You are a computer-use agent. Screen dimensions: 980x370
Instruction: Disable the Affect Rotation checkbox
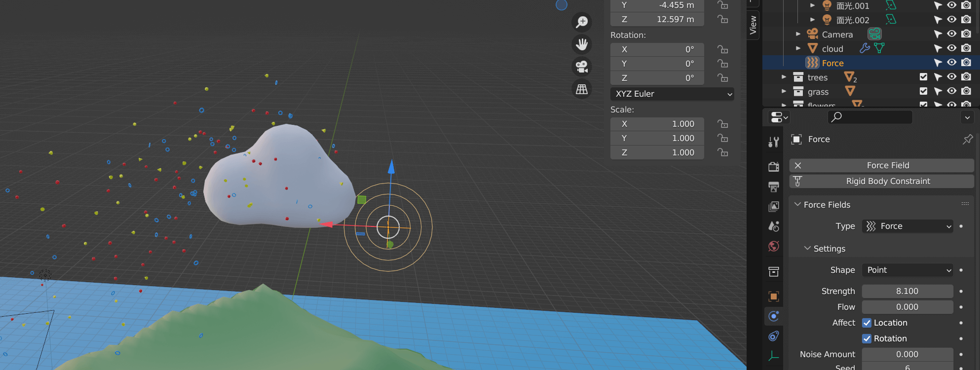867,338
